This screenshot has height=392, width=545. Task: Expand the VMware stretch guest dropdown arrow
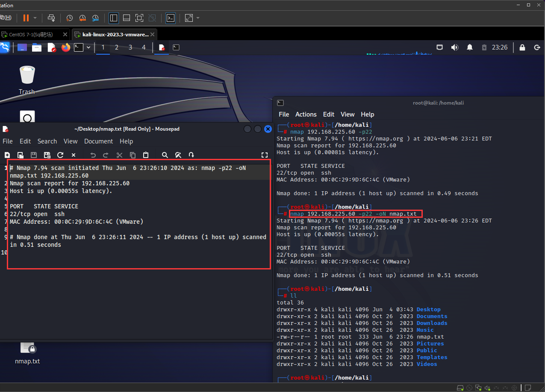point(198,18)
